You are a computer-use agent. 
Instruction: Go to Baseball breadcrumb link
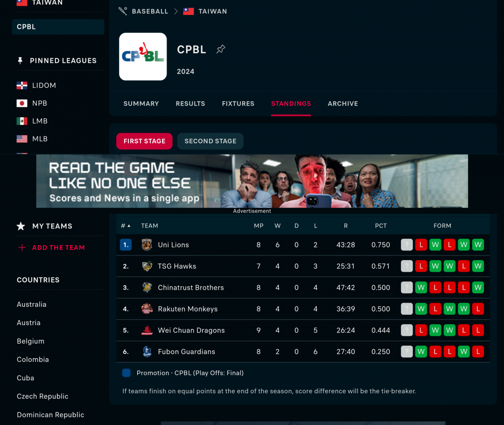150,11
